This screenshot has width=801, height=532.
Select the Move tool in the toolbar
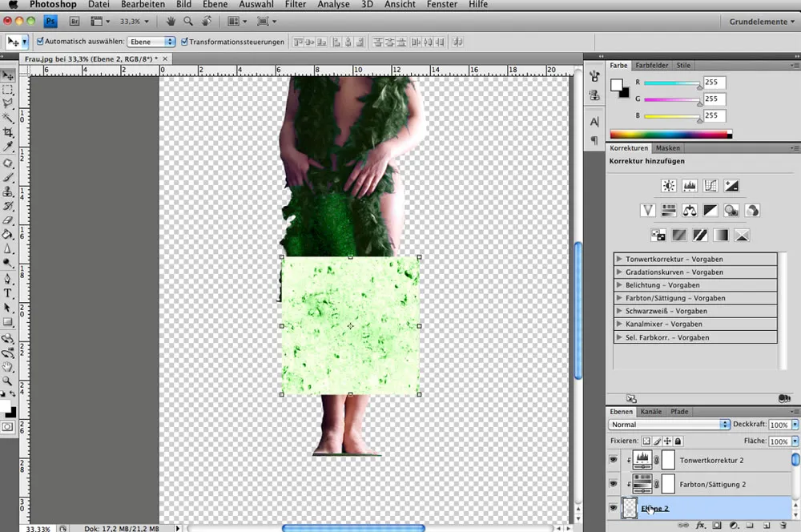click(x=9, y=75)
